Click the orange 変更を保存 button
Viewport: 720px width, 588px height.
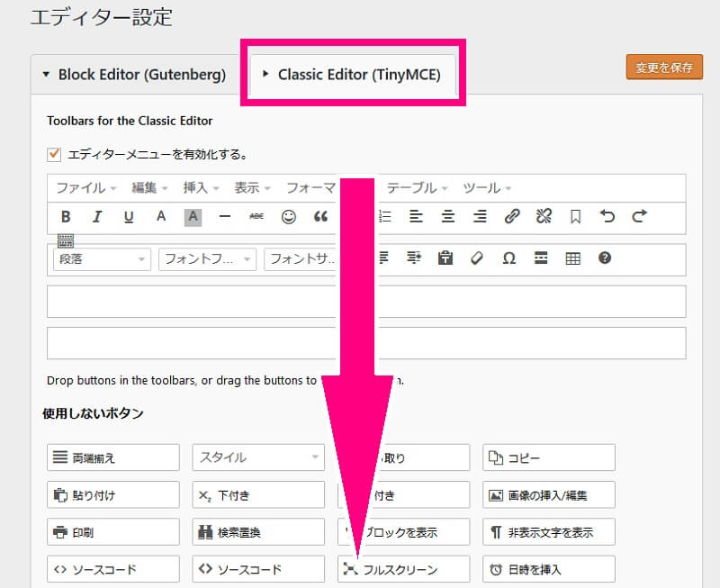[664, 68]
